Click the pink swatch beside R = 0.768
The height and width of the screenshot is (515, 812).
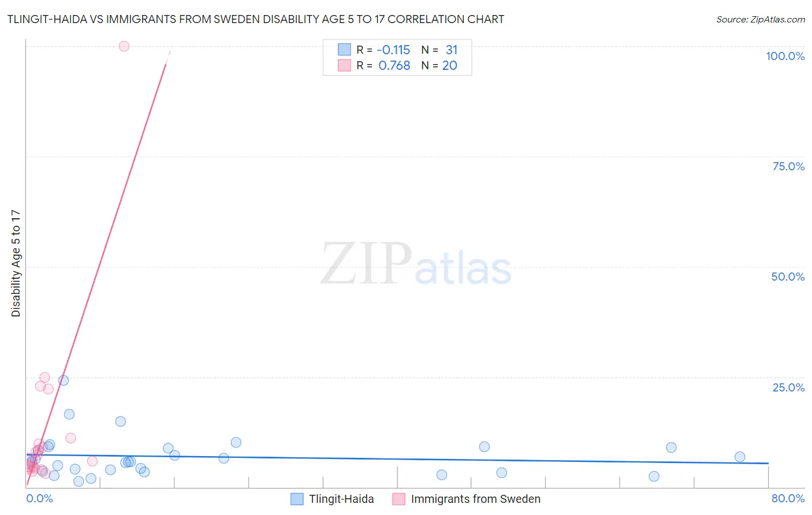point(344,65)
